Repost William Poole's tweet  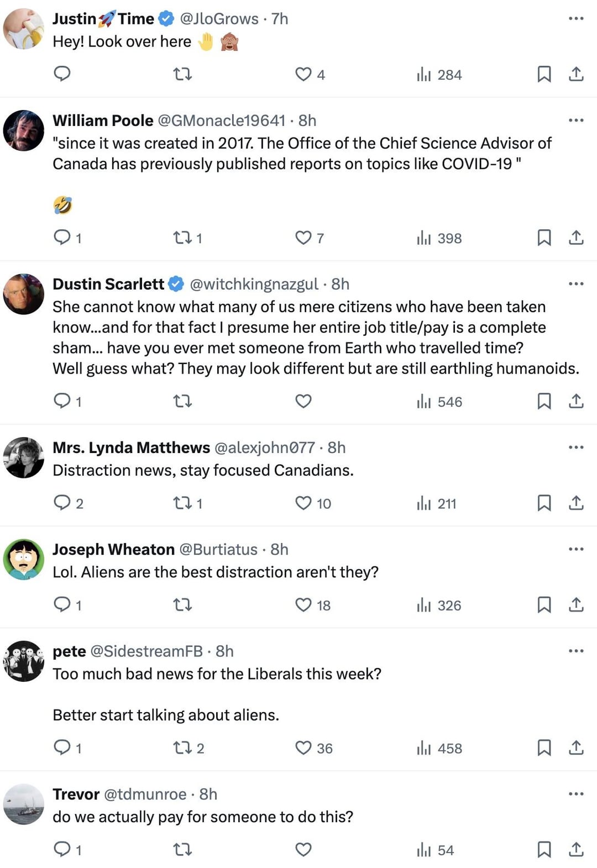click(182, 238)
